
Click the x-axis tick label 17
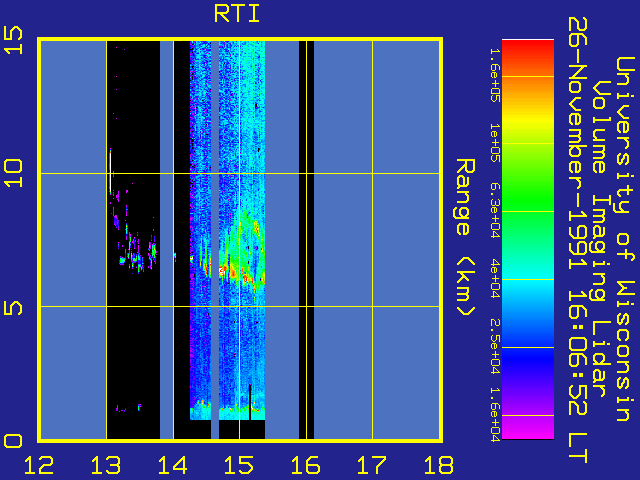coord(372,465)
